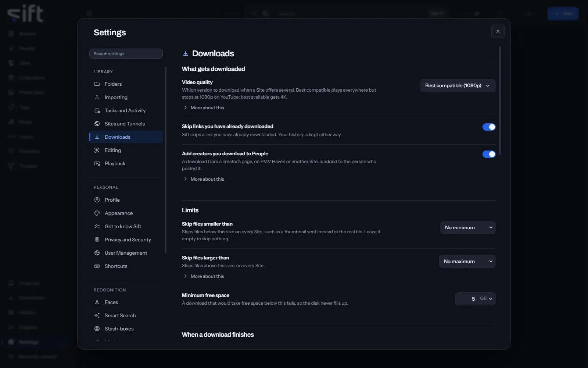Focus the Search settings field

tap(126, 54)
